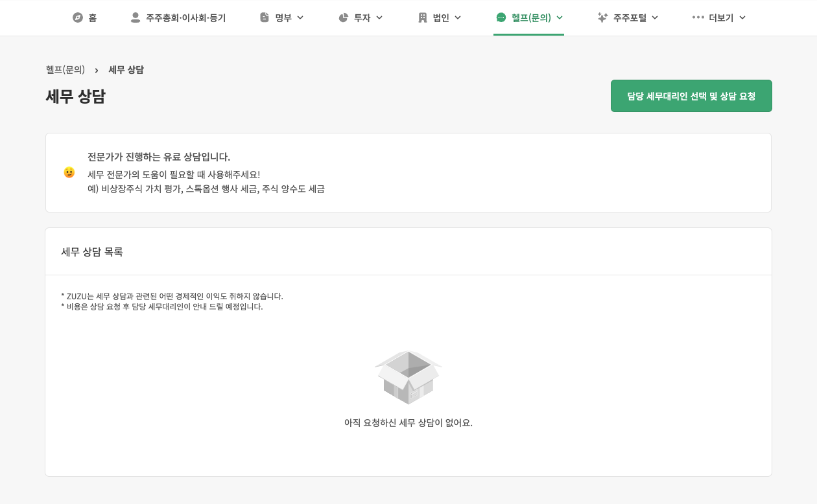Screen dimensions: 817x504
Task: Switch to the 홈 menu item
Action: click(85, 17)
